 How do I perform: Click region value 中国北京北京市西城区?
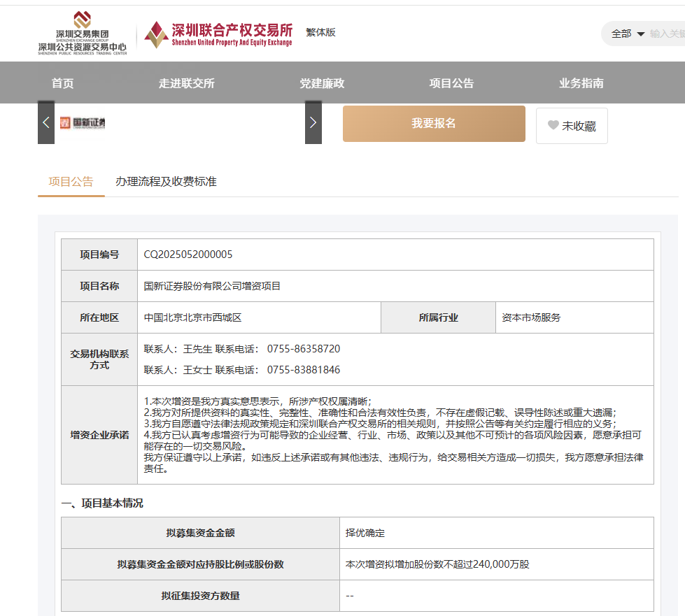pyautogui.click(x=192, y=317)
